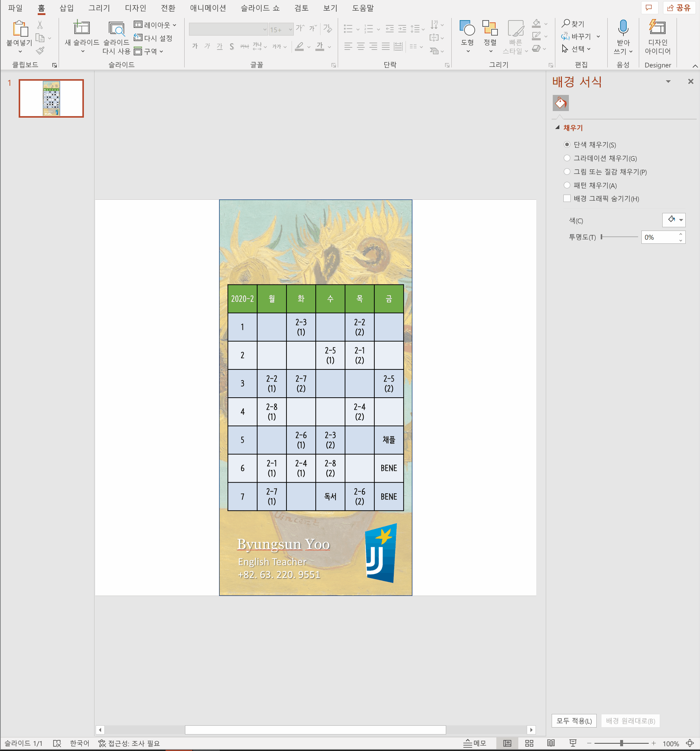Viewport: 700px width, 751px height.
Task: Select slide 1 thumbnail
Action: 51,98
